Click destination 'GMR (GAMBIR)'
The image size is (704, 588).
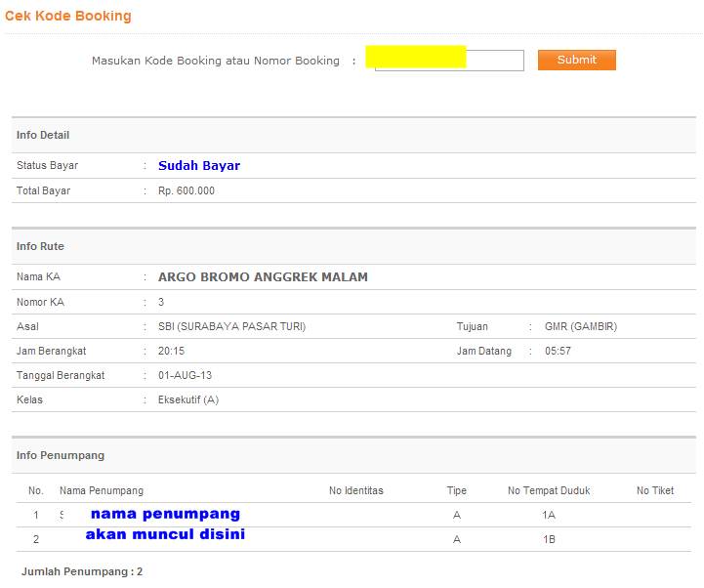click(x=581, y=326)
